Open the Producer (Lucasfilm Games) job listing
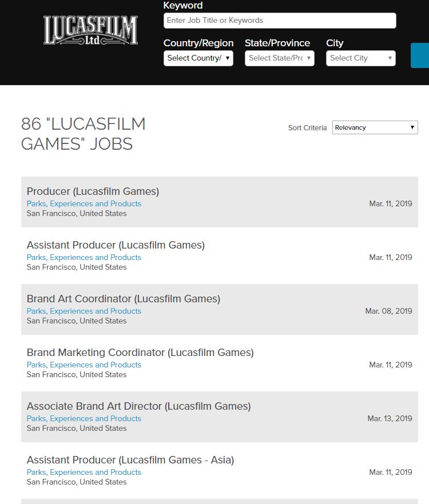 click(93, 191)
